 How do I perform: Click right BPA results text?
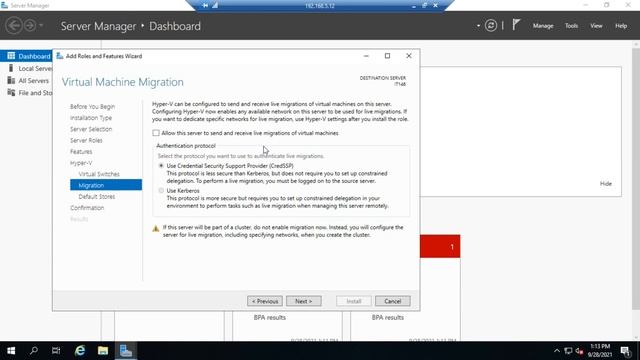[387, 317]
